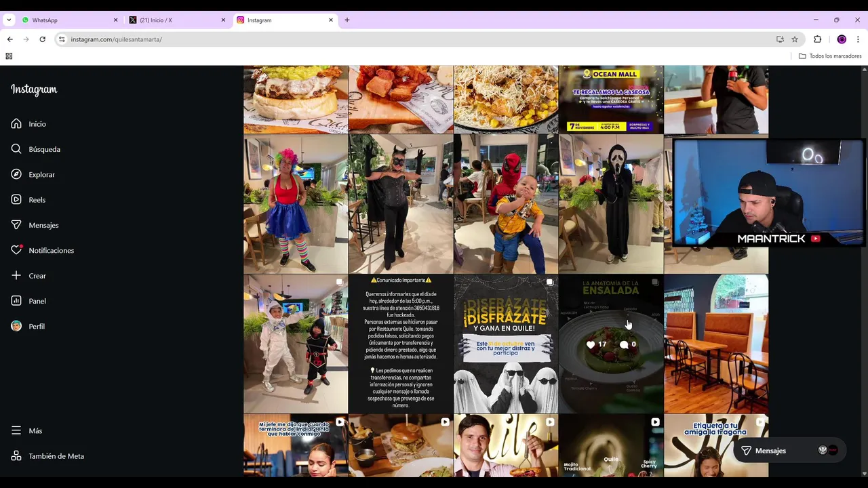Open the Más hamburger menu
The height and width of the screenshot is (488, 868).
point(16,431)
